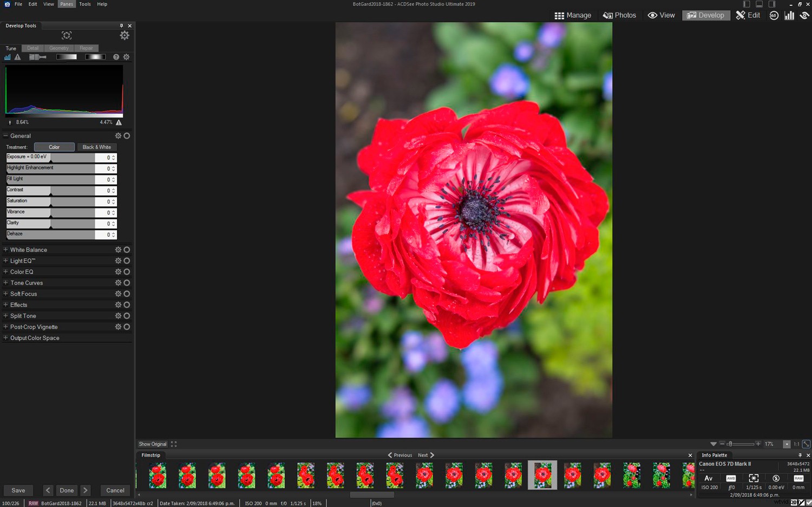Viewport: 812px width, 507px height.
Task: Select the Linear Gradient tool
Action: [67, 57]
